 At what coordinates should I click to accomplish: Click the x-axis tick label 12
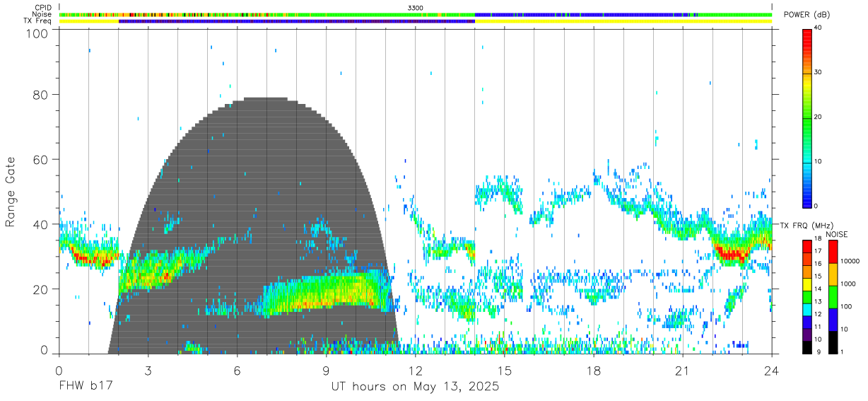416,370
